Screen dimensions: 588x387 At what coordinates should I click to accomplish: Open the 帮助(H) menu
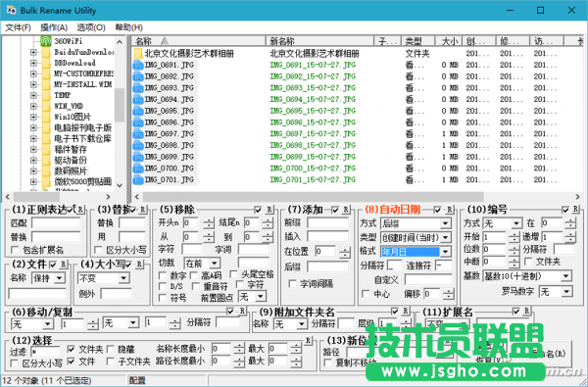[128, 27]
